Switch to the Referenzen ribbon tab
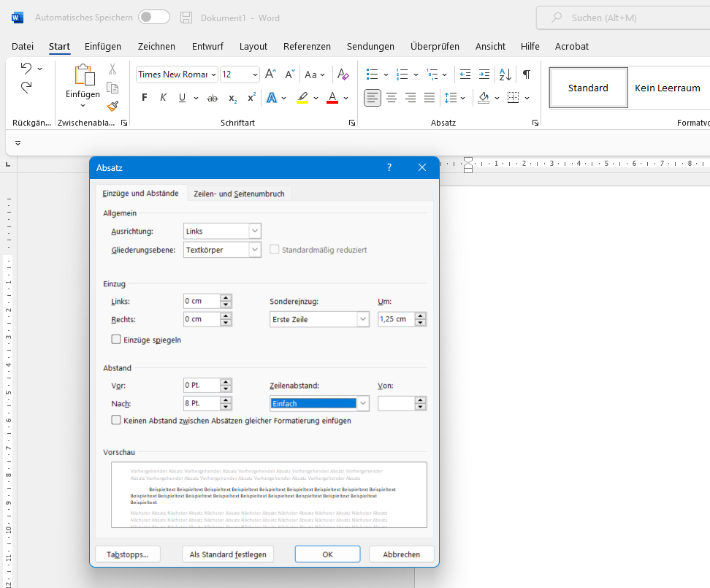 [x=307, y=46]
